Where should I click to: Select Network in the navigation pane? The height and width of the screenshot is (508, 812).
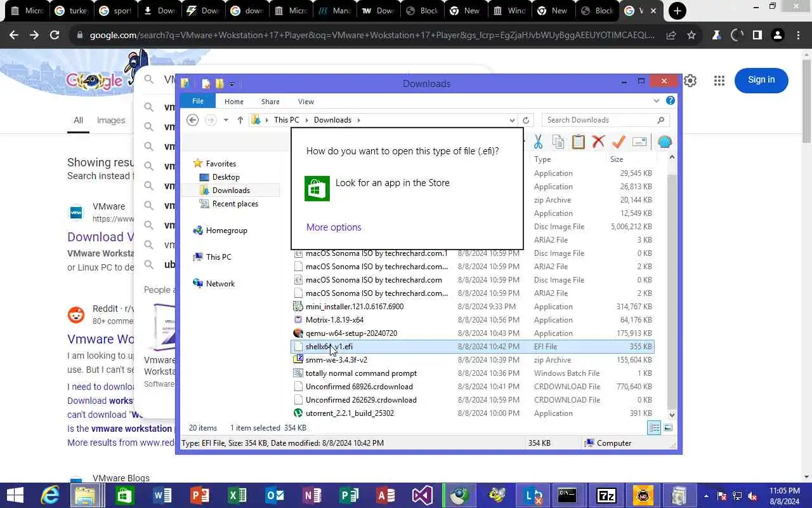(220, 284)
